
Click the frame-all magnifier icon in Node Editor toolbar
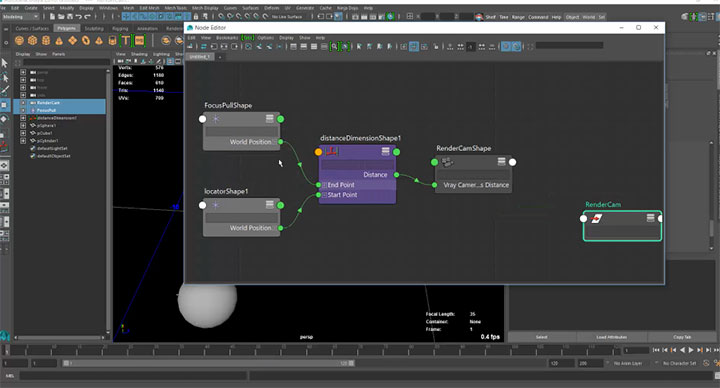pos(334,46)
